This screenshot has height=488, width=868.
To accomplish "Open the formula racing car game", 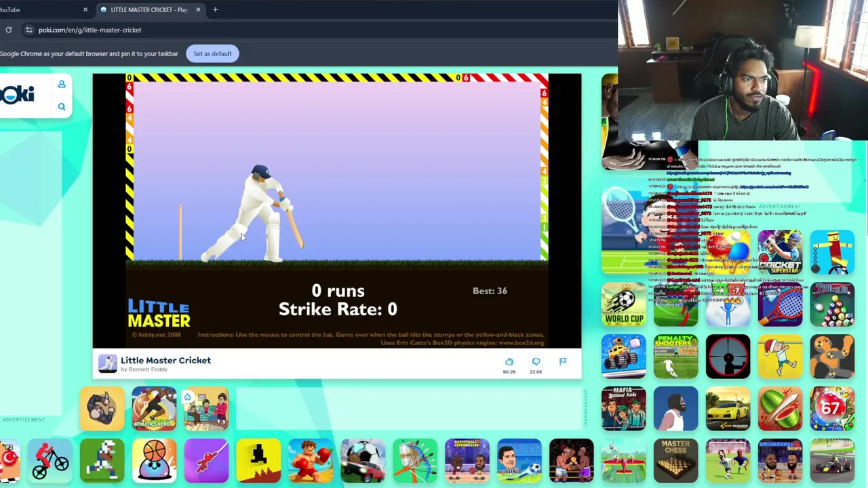I will 833,461.
